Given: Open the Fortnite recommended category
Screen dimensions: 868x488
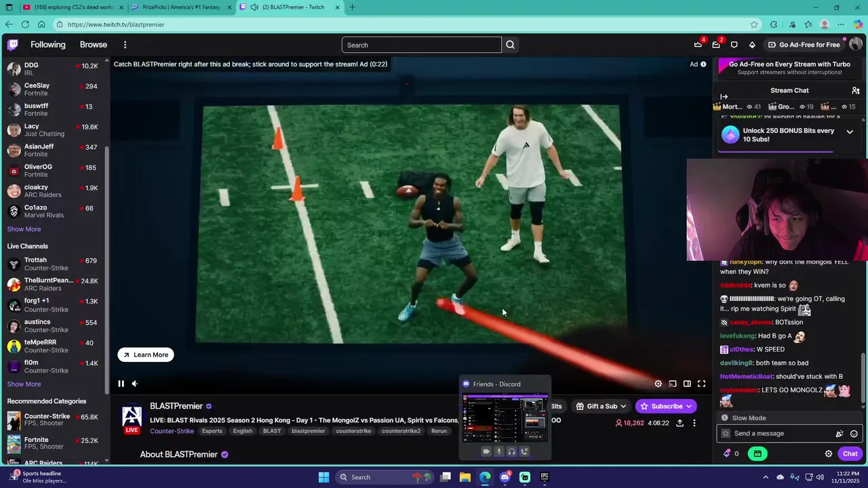Looking at the screenshot, I should point(54,443).
